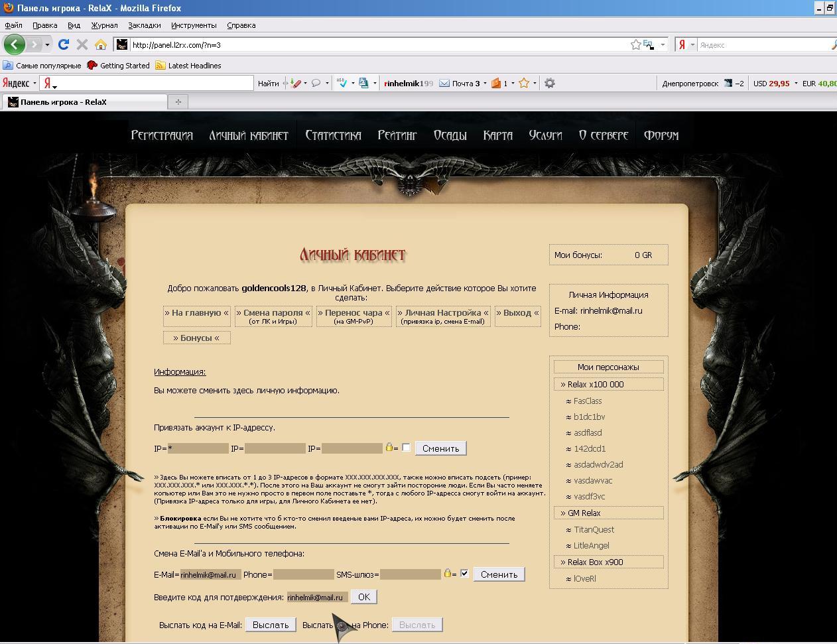Open the dropdown beside the star favorites icon
837x644 pixels.
tap(535, 84)
